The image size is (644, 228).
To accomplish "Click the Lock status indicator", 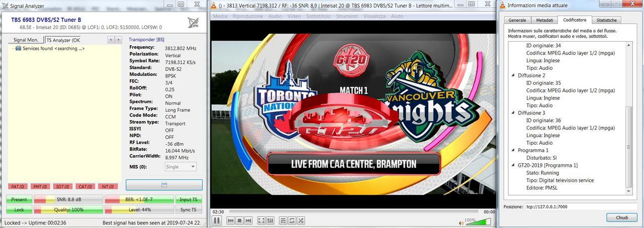I will pos(19,209).
